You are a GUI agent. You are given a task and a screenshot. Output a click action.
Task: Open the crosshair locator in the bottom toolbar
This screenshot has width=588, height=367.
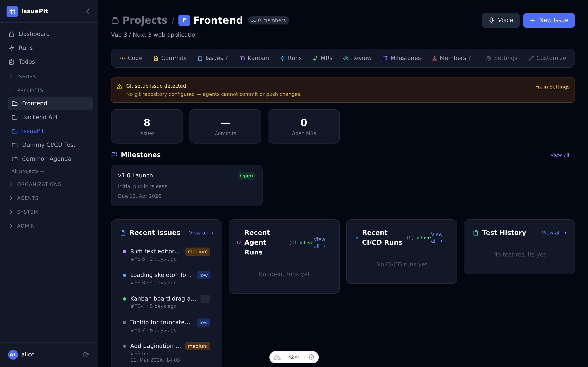click(312, 357)
